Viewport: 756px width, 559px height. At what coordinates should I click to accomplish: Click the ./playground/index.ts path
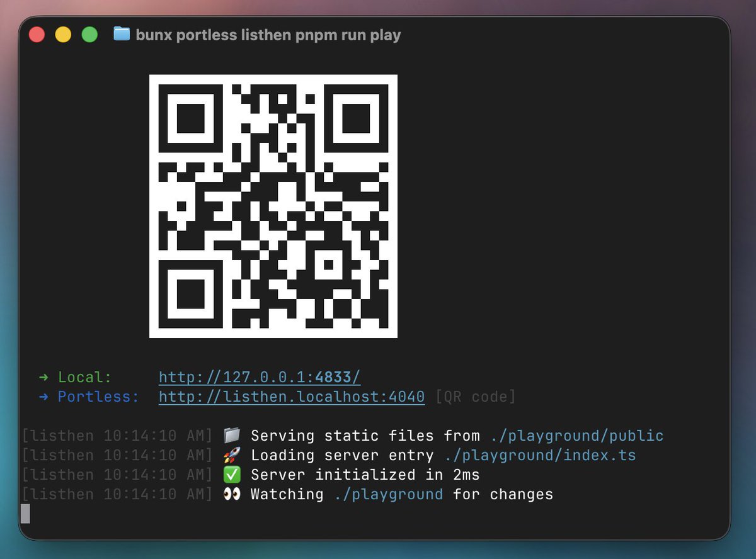541,456
